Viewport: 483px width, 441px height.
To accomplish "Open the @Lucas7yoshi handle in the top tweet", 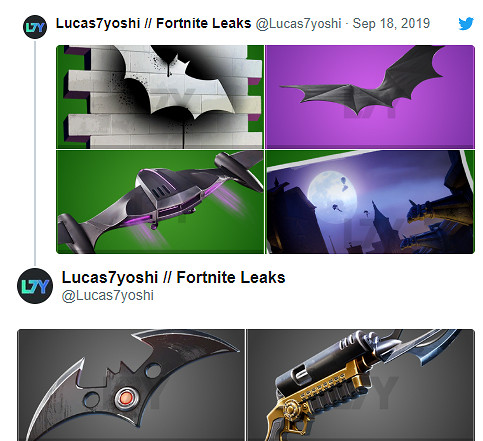I will coord(298,24).
